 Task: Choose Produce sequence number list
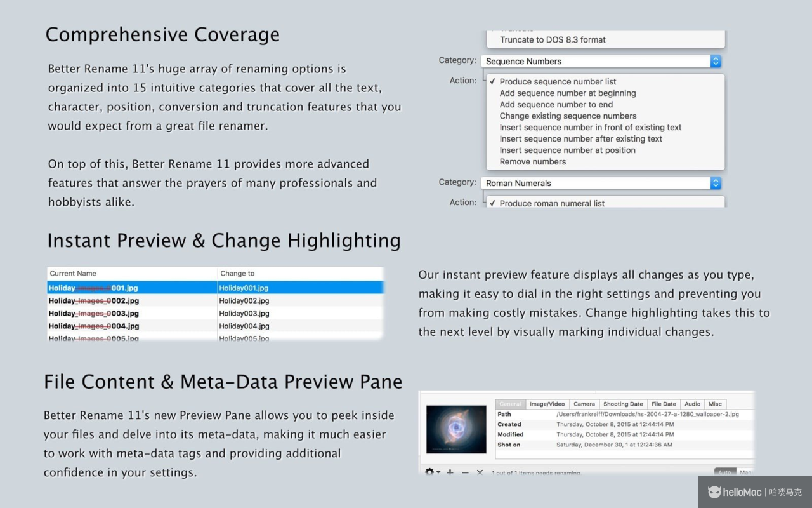click(558, 81)
